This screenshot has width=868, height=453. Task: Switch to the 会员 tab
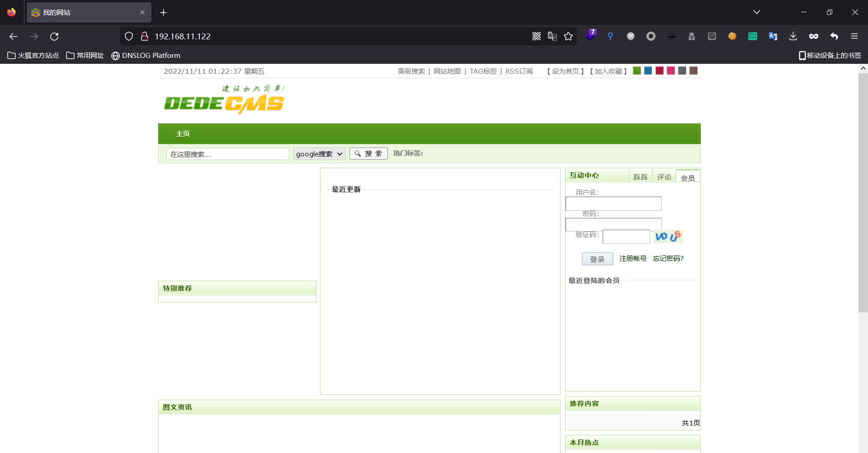point(688,177)
